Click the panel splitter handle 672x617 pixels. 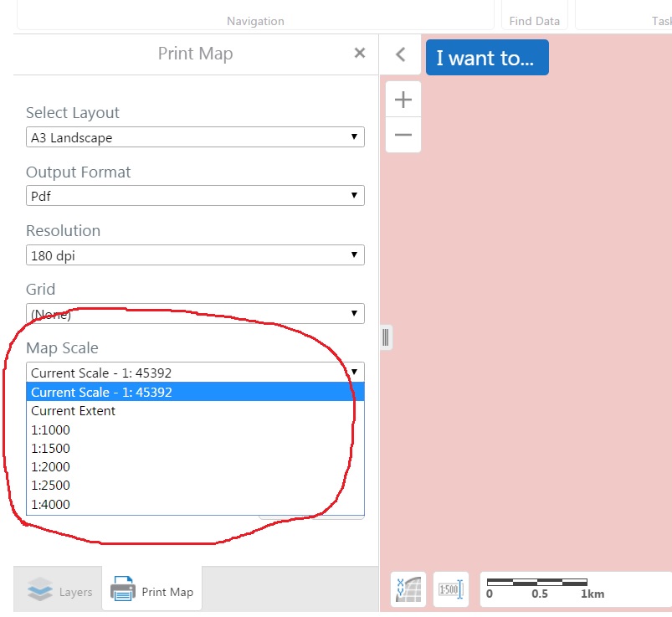(386, 337)
